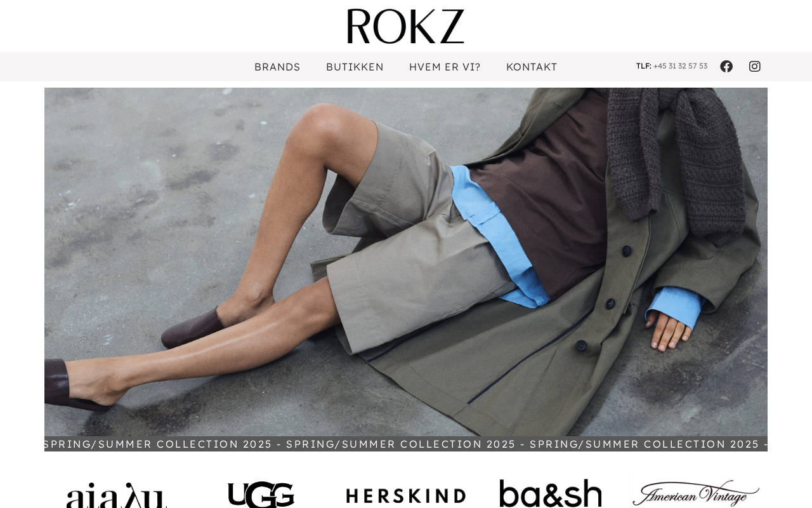This screenshot has width=812, height=508.
Task: Click the ROKZ logo at top
Action: (406, 26)
